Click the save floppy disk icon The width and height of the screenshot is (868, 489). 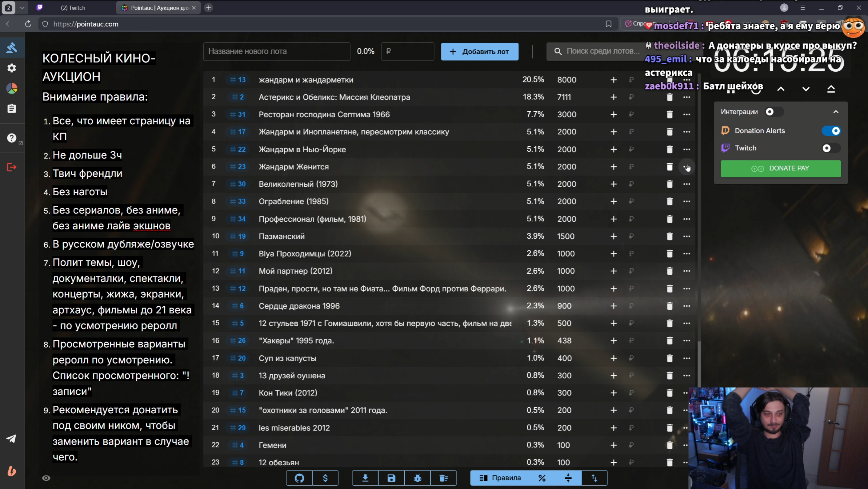[391, 478]
